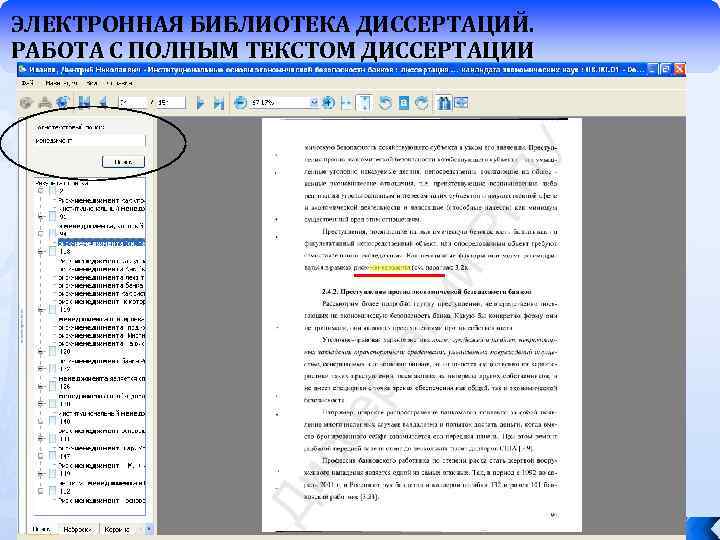This screenshot has width=720, height=540.
Task: Select page 130 in the search results
Action: pyautogui.click(x=65, y=404)
